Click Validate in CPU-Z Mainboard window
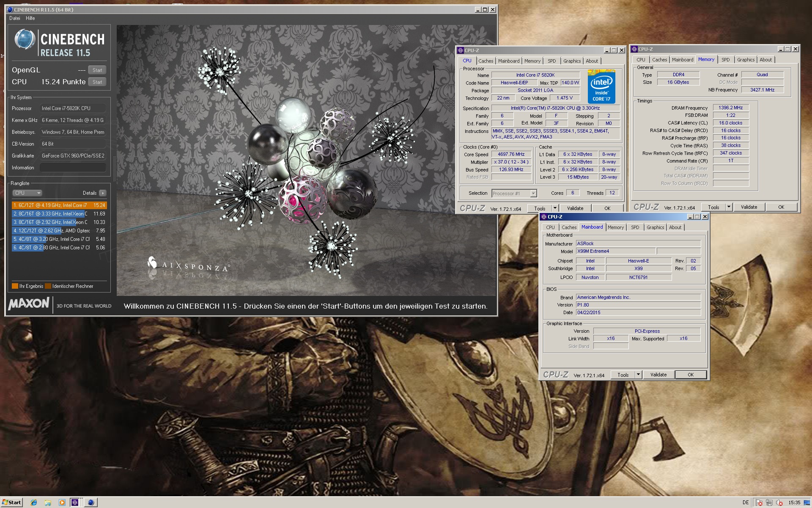 point(658,375)
